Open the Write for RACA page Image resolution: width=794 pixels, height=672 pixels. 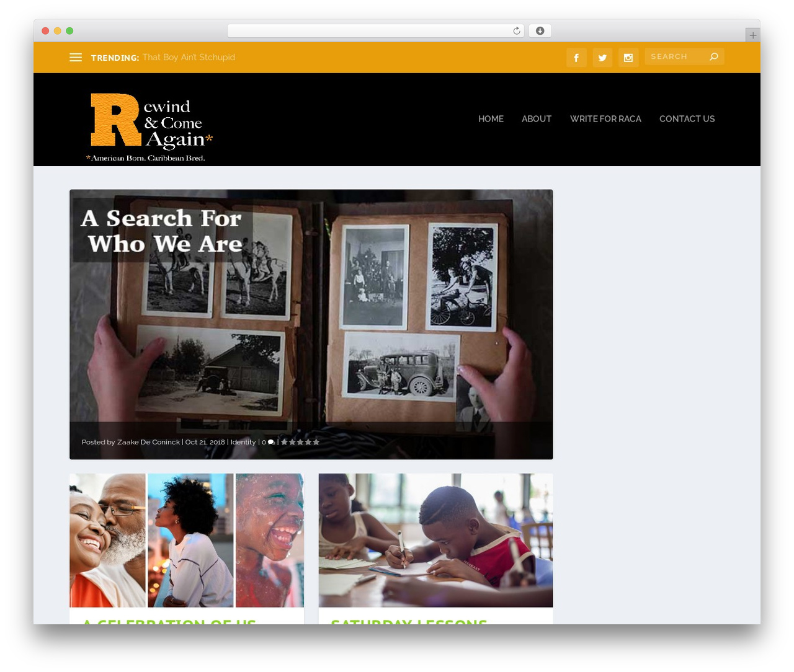click(605, 119)
